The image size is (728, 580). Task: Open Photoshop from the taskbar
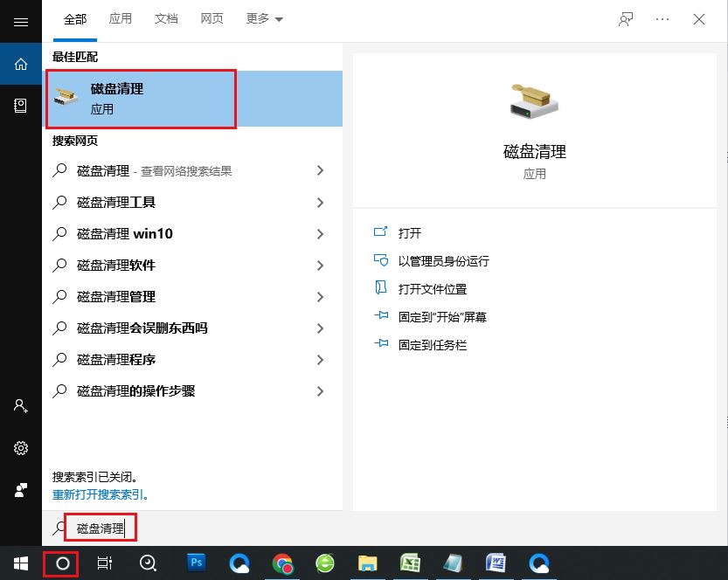coord(197,563)
